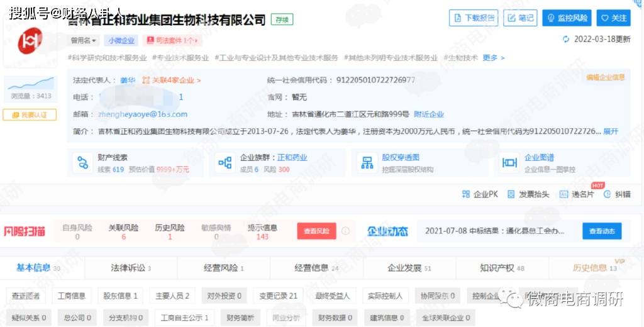The height and width of the screenshot is (327, 644).
Task: Open the 企业图谱 enterprise graph icon
Action: click(x=509, y=163)
